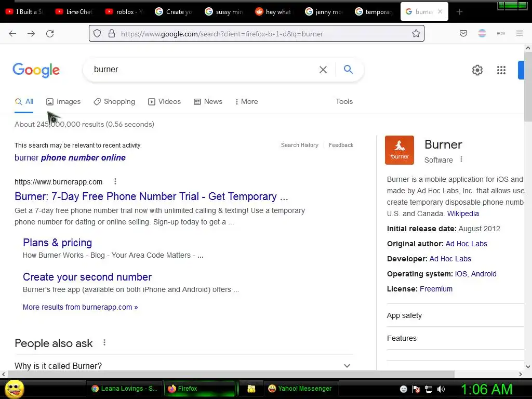Switch to the 'jenny mo' tab
532x399 pixels.
[324, 12]
